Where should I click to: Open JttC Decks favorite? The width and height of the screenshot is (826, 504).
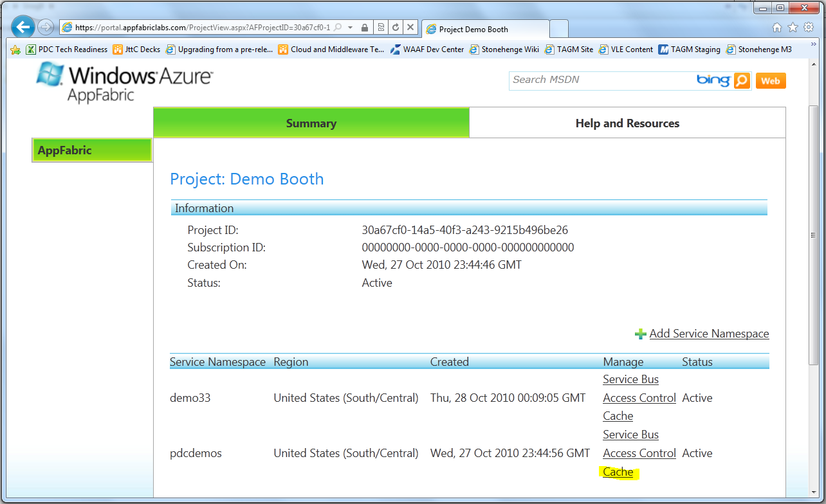tap(136, 50)
